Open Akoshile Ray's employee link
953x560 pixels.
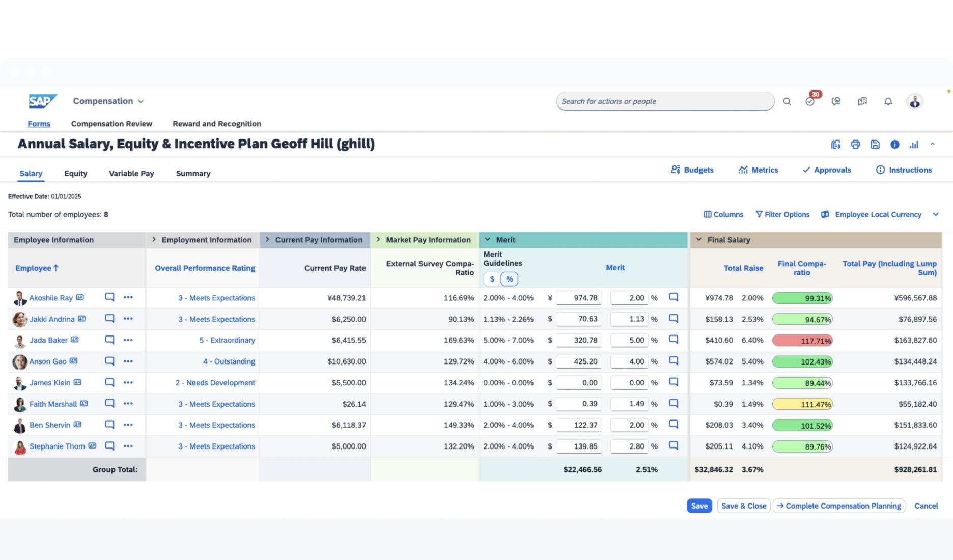[x=51, y=298]
